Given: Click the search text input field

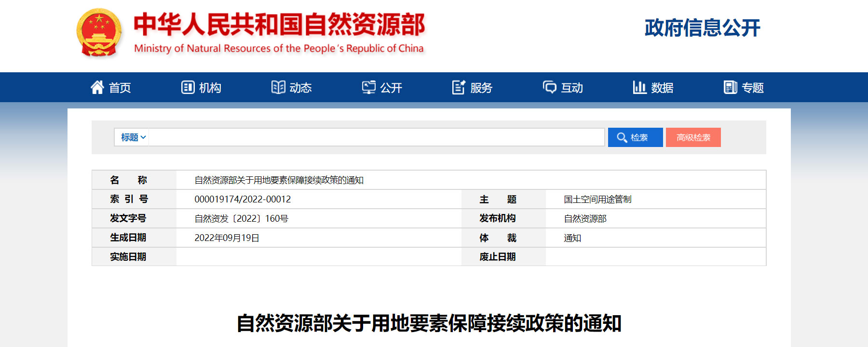Looking at the screenshot, I should [377, 137].
